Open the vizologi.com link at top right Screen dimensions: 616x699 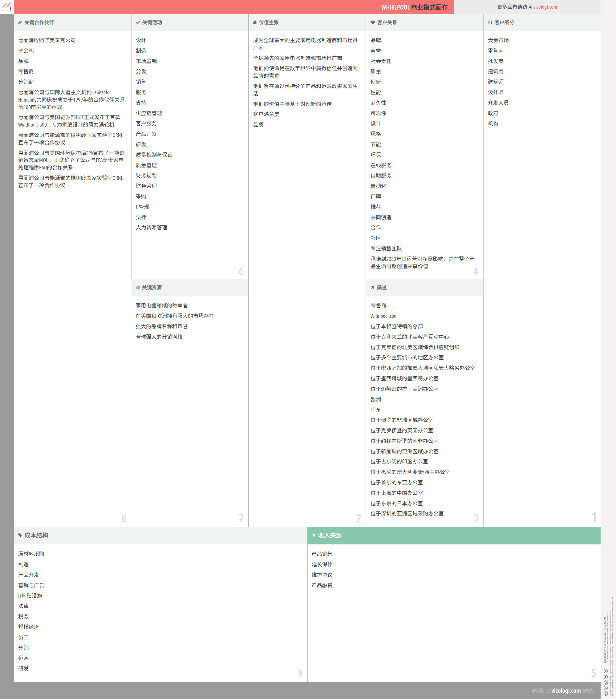[x=545, y=7]
